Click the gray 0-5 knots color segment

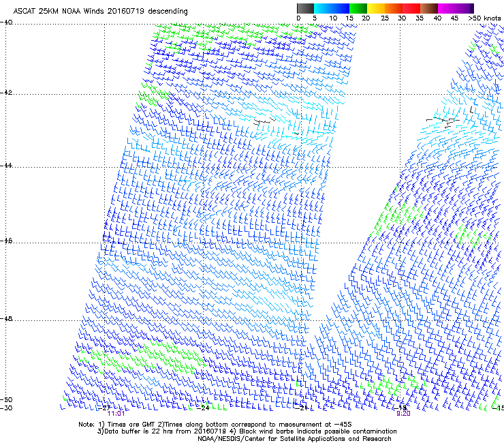click(305, 8)
